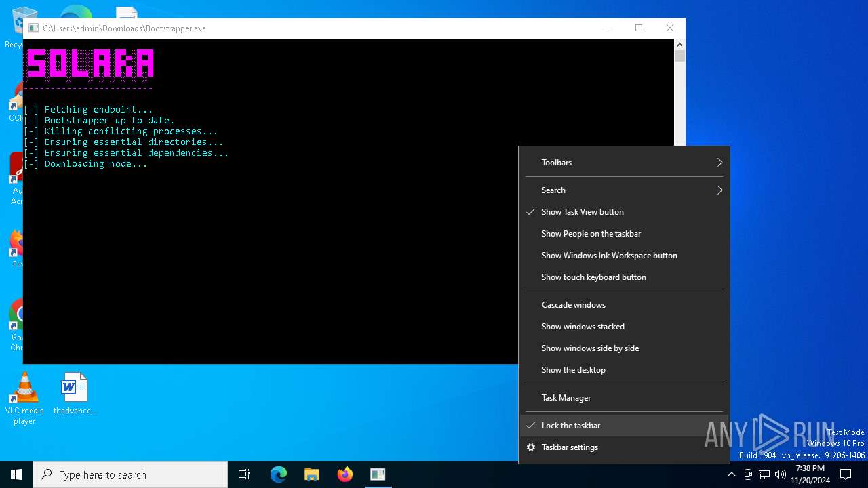Expand the Toolbars submenu
This screenshot has width=868, height=488.
tap(624, 163)
